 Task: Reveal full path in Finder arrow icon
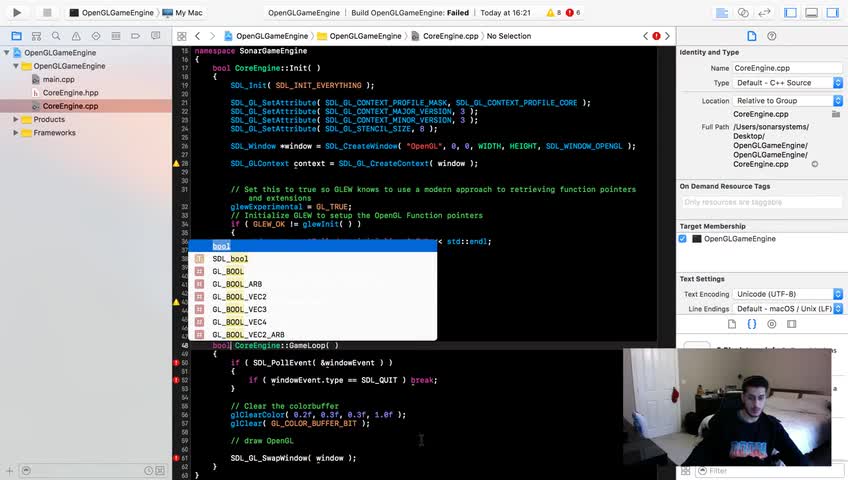tap(815, 164)
